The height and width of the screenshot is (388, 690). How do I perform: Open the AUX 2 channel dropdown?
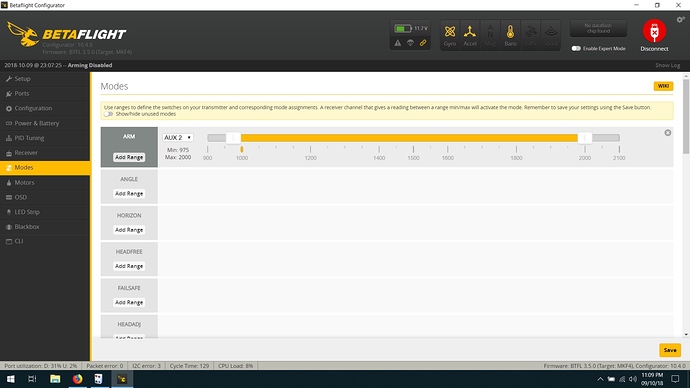[x=178, y=137]
